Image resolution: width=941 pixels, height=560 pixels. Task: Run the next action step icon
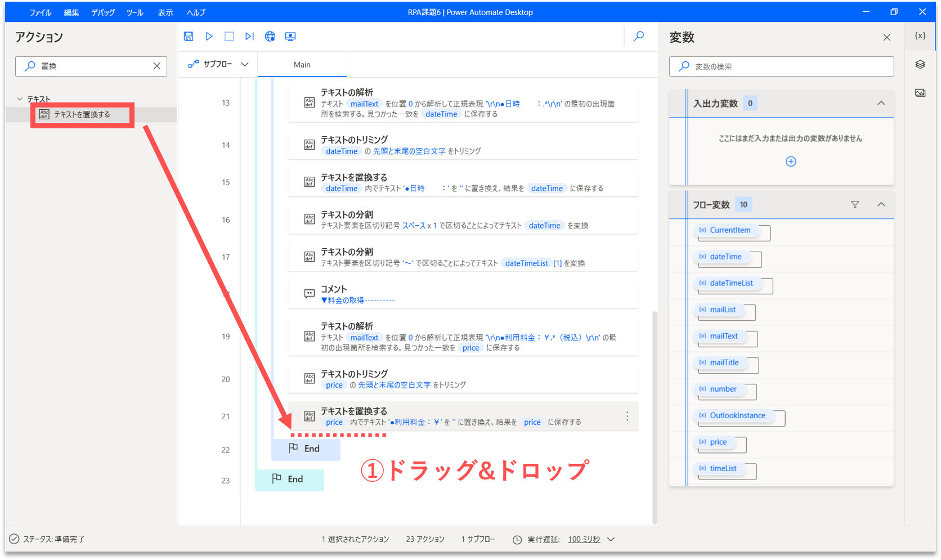click(x=249, y=37)
